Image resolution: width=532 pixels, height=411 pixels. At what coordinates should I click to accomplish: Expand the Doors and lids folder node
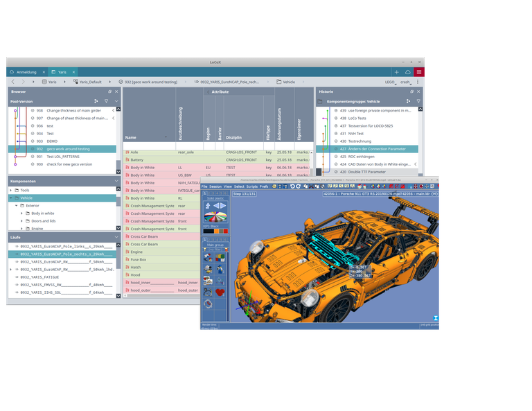(21, 221)
